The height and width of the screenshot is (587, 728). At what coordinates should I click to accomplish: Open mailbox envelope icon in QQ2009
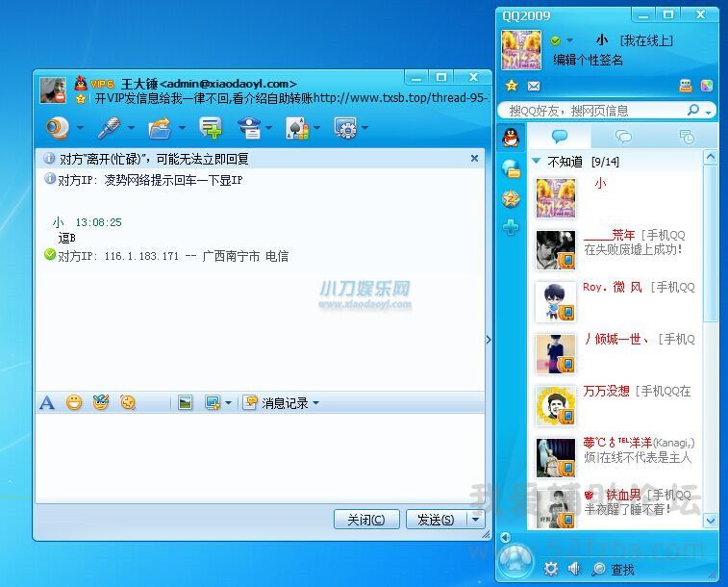coord(534,86)
